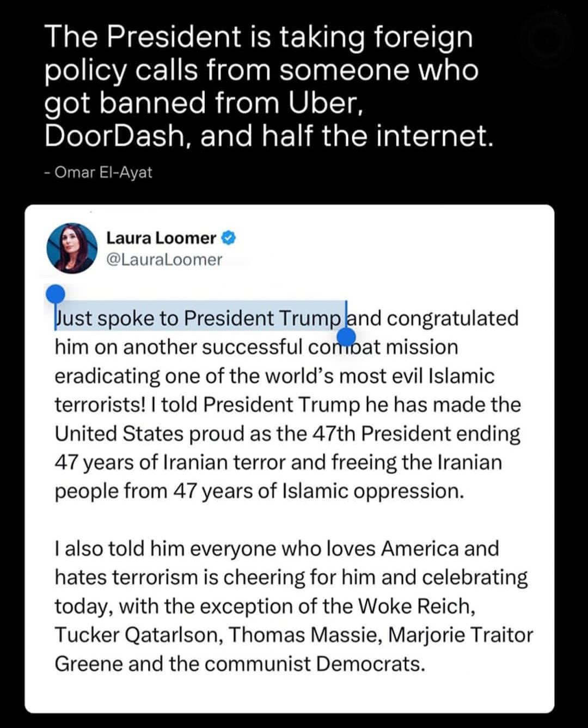Click the words 'United States' in the tweet
Screen dimensions: 588x728
point(119,433)
